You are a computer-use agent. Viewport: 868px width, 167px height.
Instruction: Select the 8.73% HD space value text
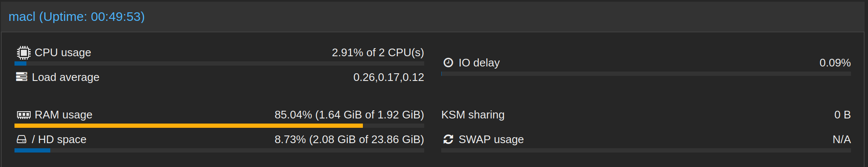(349, 139)
